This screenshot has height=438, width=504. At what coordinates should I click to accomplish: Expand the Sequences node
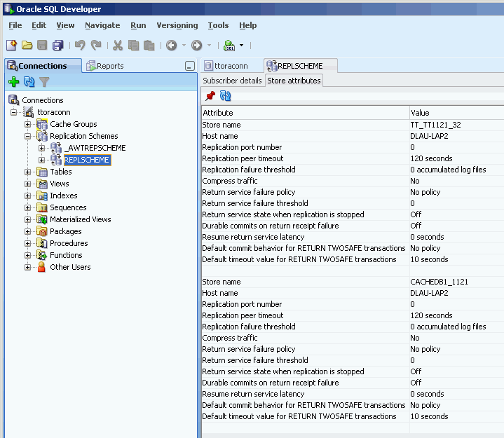[27, 207]
